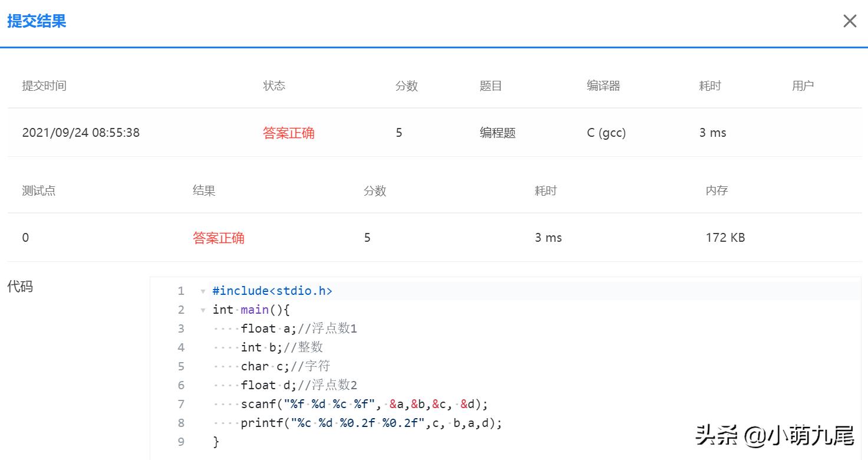Select the 内存 column header
Image resolution: width=868 pixels, height=460 pixels.
click(716, 190)
